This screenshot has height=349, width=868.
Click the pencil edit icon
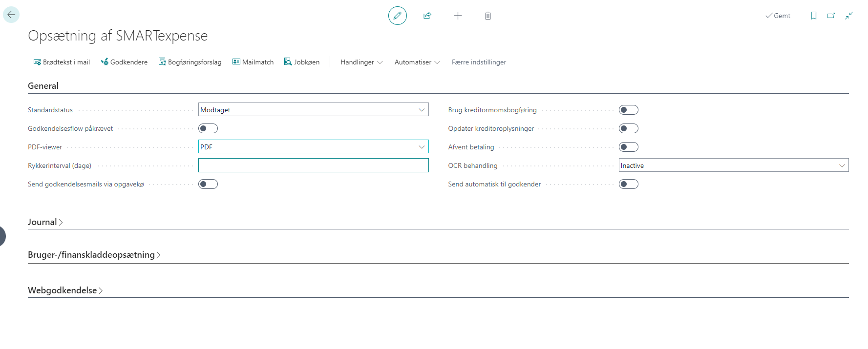[397, 16]
